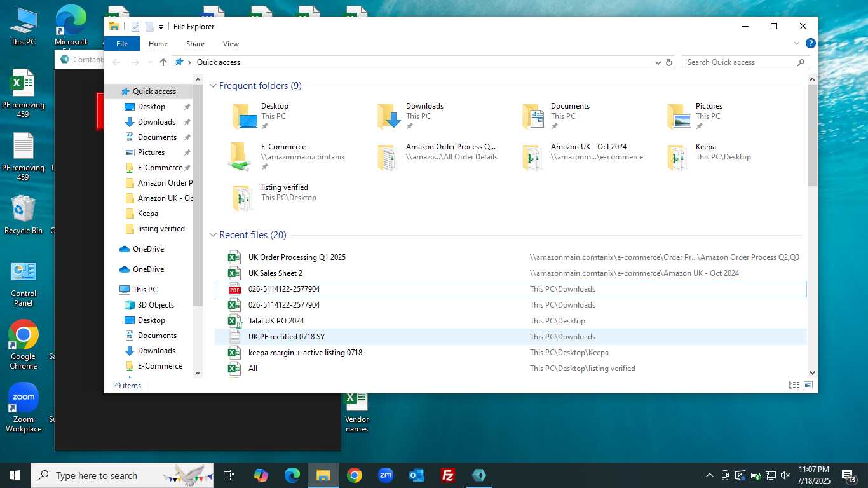Show hidden system tray icons

[x=710, y=475]
